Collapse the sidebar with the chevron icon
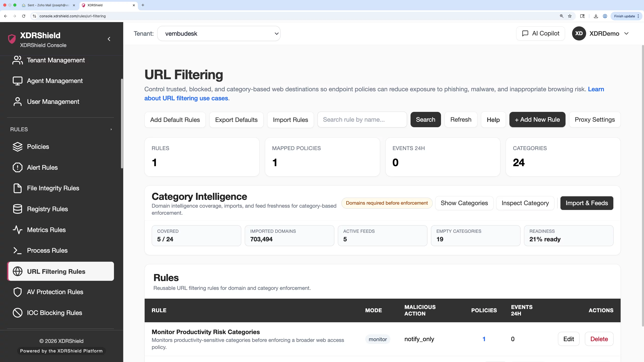Screen dimensions: 644x362 click(109, 39)
